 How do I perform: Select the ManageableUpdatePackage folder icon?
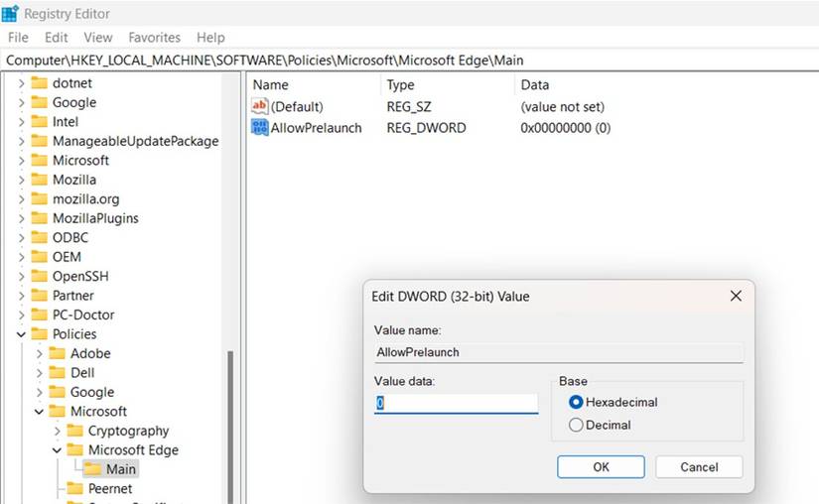39,142
